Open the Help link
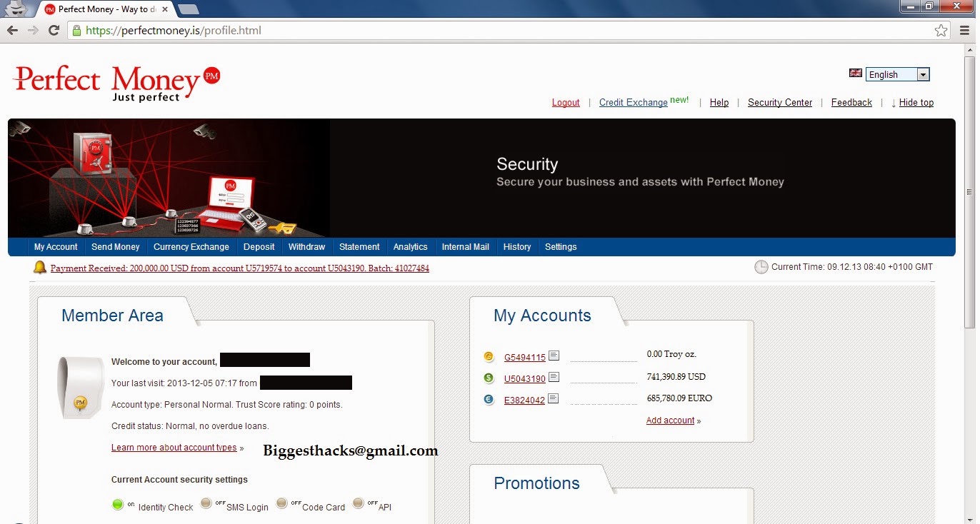The height and width of the screenshot is (524, 980). click(719, 103)
